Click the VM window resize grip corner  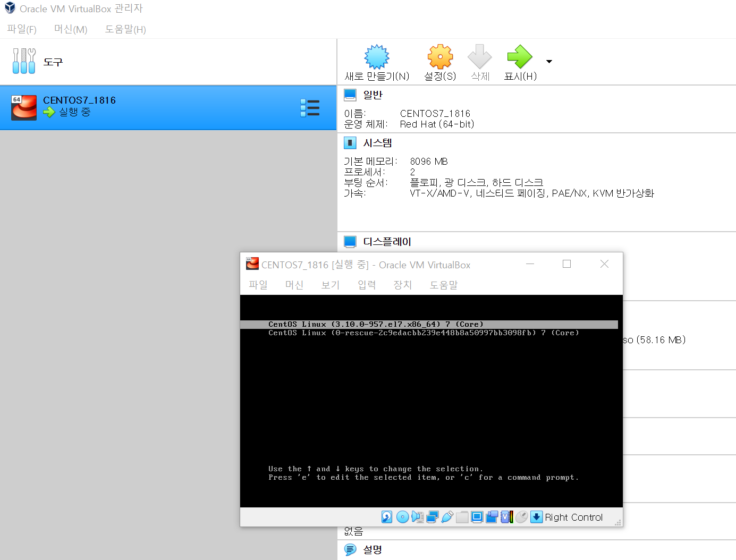[x=618, y=523]
